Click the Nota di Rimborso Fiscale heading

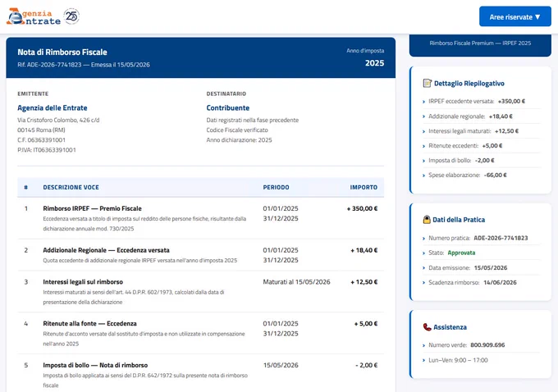(x=62, y=52)
